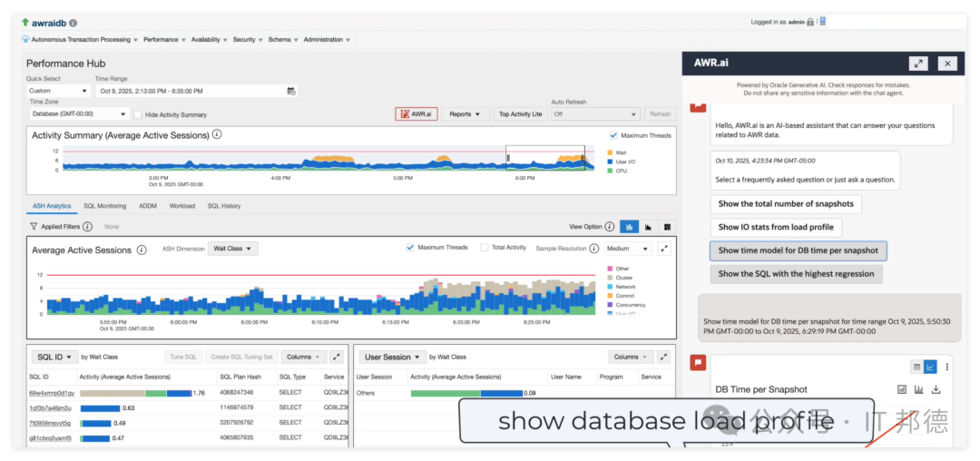Open Columns dropdown in SQL ID table
Screen dimensions: 980x461
(304, 357)
